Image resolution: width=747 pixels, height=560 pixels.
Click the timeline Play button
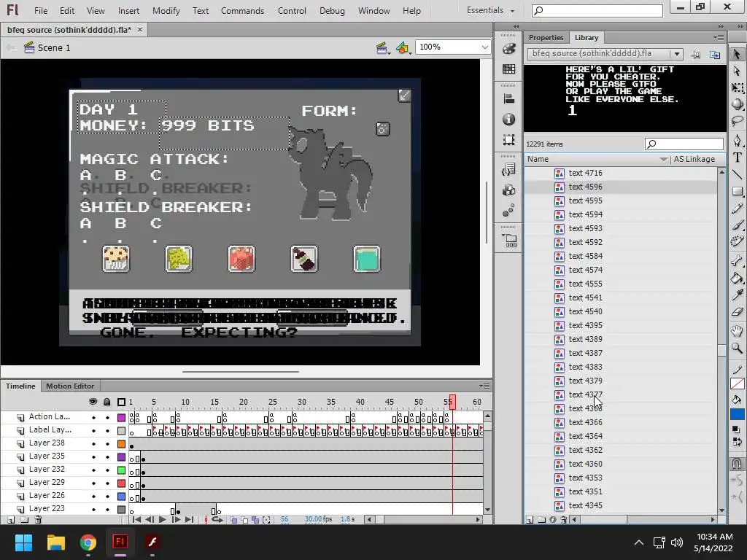[162, 519]
